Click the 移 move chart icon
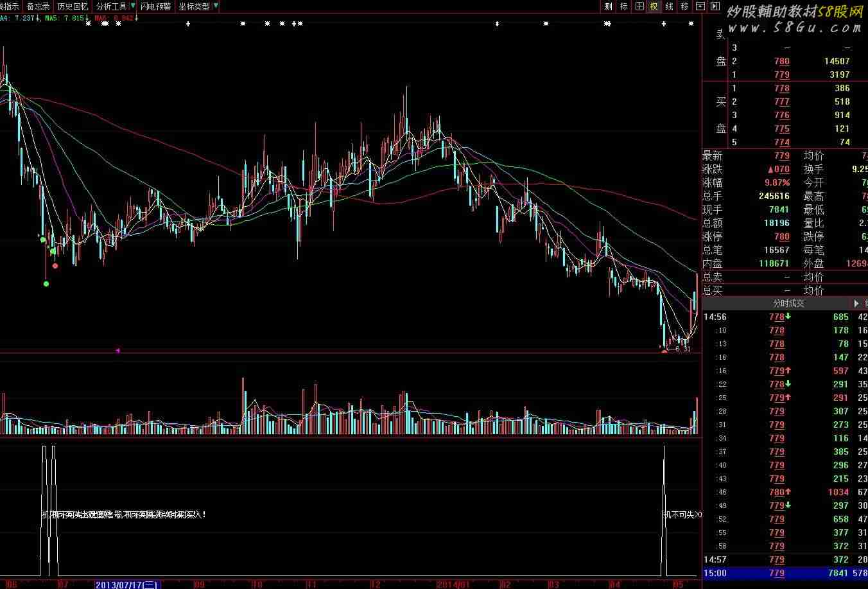The width and height of the screenshot is (868, 589). pyautogui.click(x=685, y=6)
